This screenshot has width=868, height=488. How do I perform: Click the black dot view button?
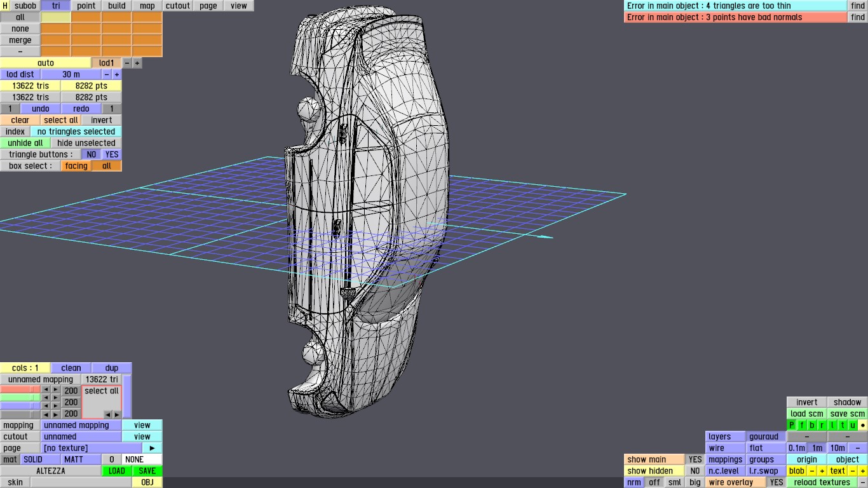[x=863, y=425]
